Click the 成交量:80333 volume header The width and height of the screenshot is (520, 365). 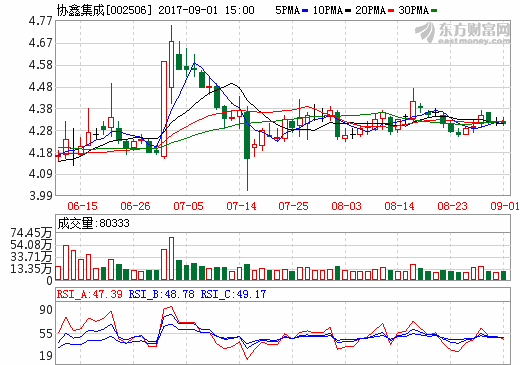(x=93, y=223)
